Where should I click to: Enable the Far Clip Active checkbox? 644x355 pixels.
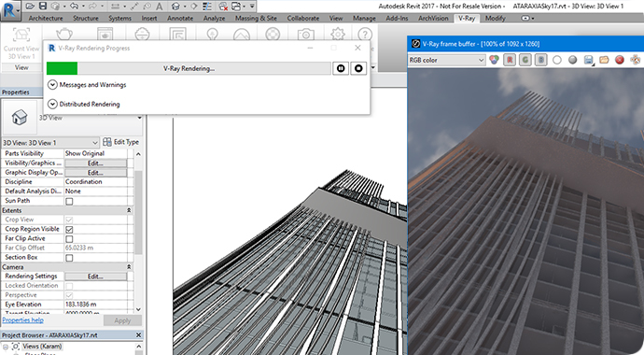69,239
